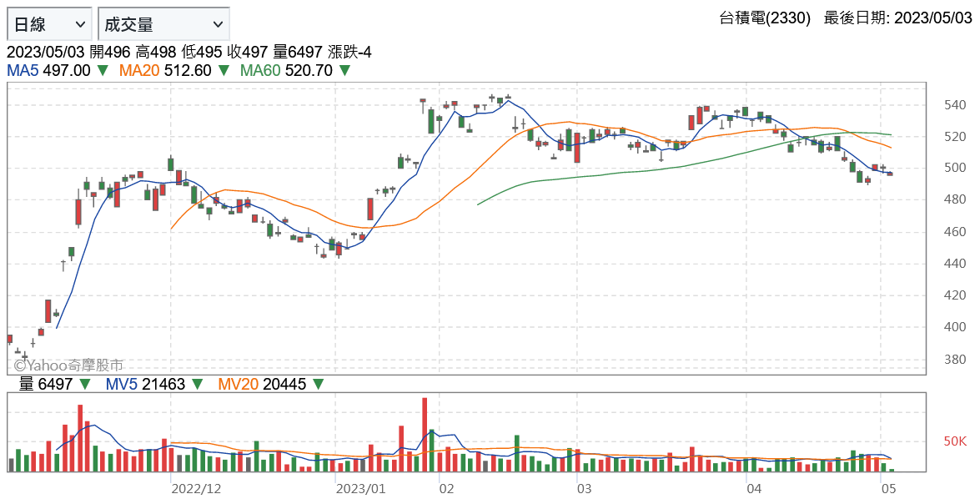Open the 日線 period dropdown

(x=49, y=24)
